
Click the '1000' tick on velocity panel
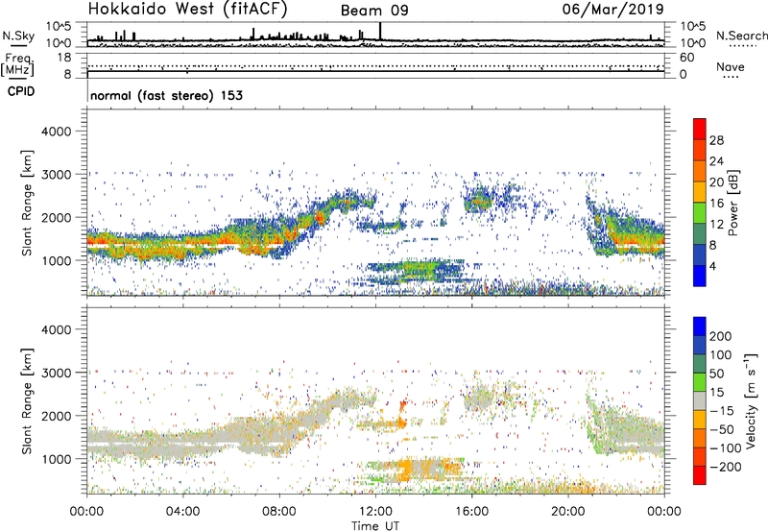point(57,459)
